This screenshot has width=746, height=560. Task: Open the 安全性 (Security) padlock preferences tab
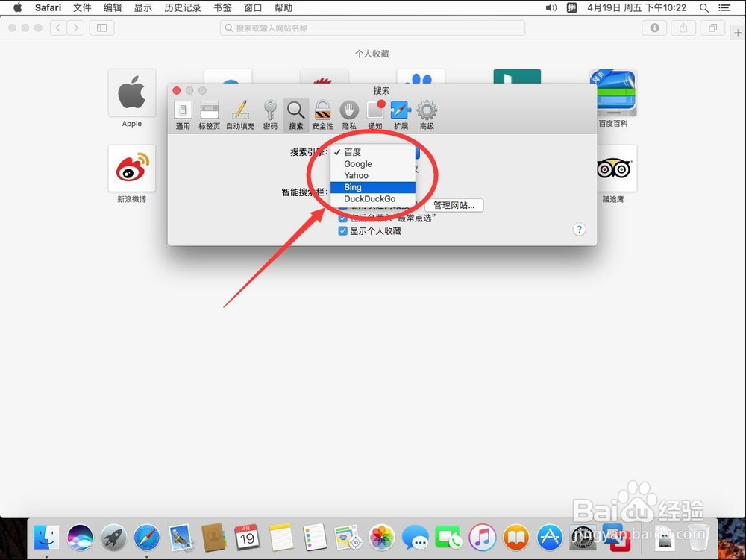322,115
